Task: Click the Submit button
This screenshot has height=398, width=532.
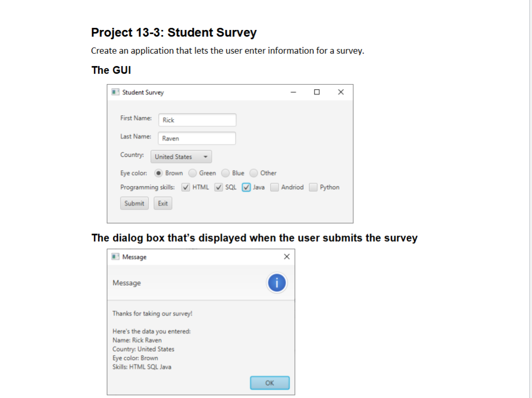Action: tap(134, 203)
